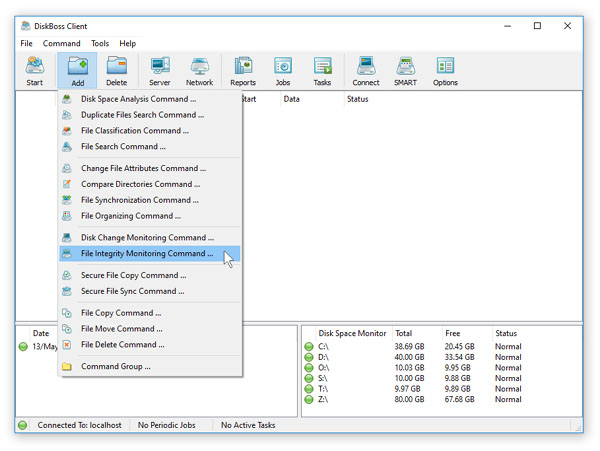The image size is (600, 451).
Task: Click the Add command toolbar icon
Action: (78, 71)
